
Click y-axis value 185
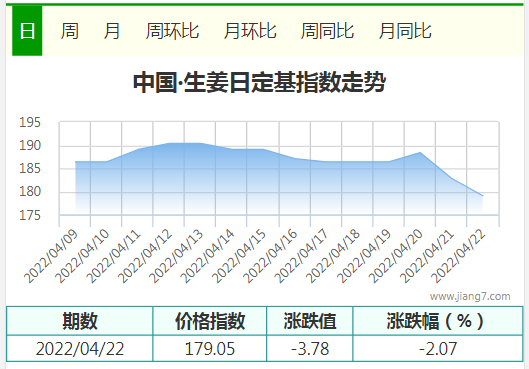30,169
